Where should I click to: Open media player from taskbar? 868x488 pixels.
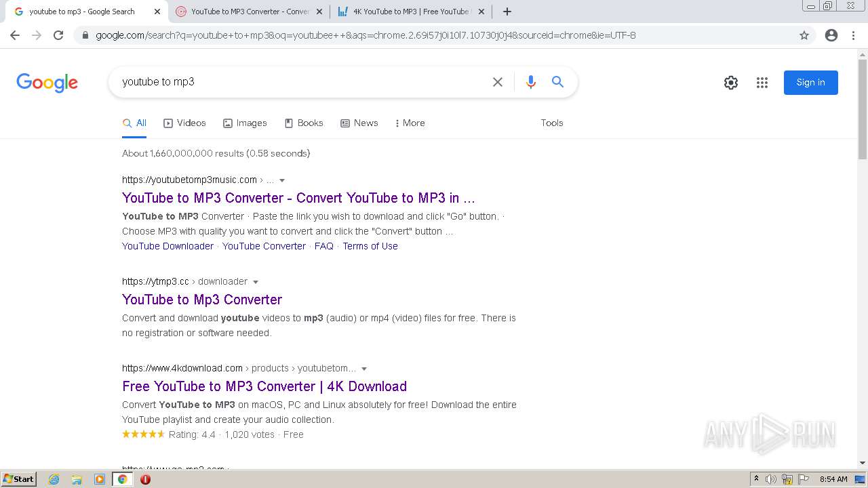(100, 479)
